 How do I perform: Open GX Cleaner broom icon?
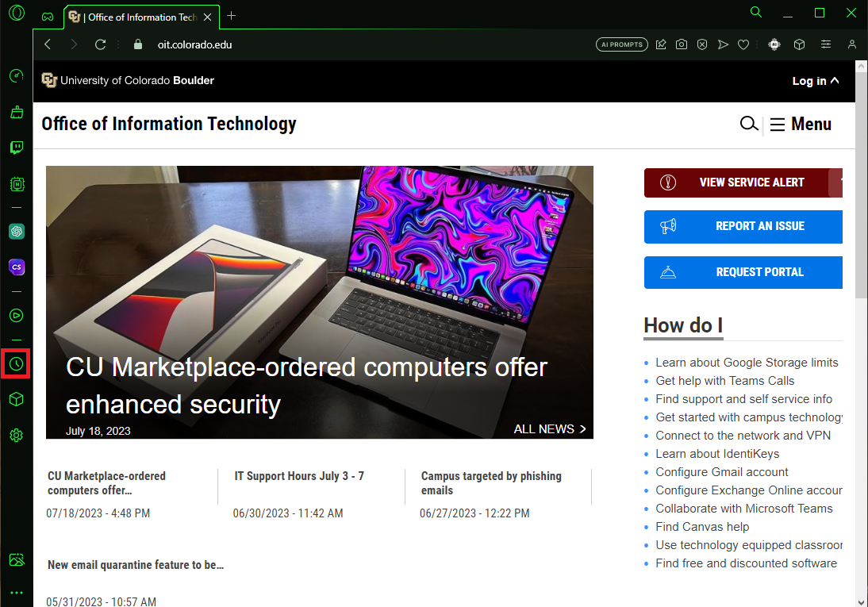16,112
